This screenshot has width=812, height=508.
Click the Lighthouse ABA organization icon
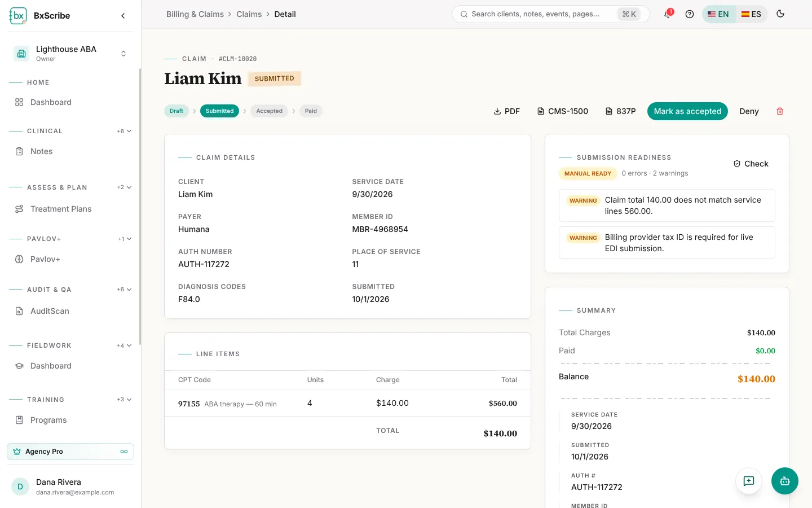pos(21,54)
